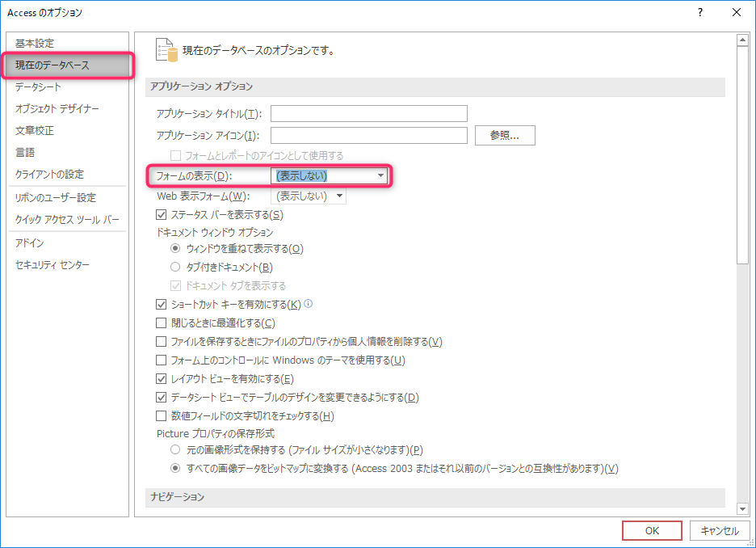Enable 数値フィールドの文字切れをチェックする checkbox
Image resolution: width=756 pixels, height=548 pixels.
[161, 415]
